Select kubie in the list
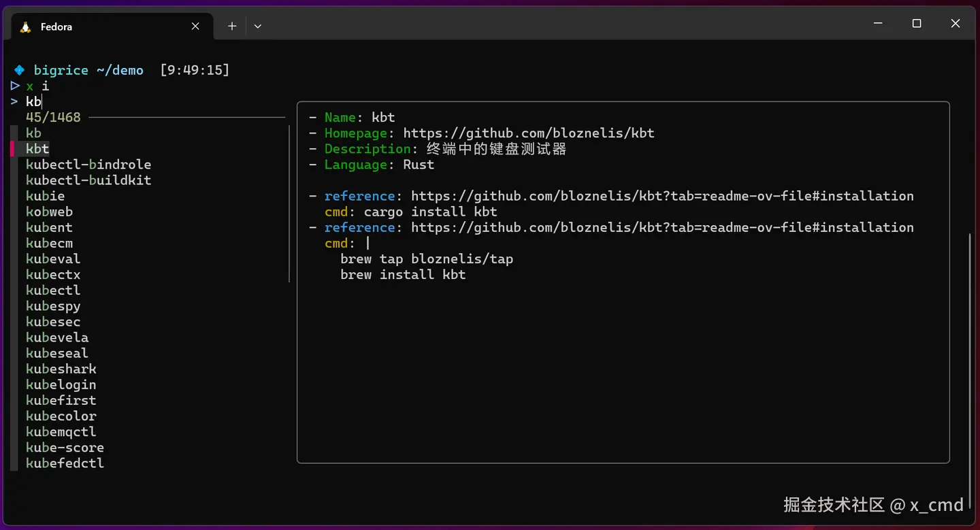The height and width of the screenshot is (530, 980). (46, 196)
